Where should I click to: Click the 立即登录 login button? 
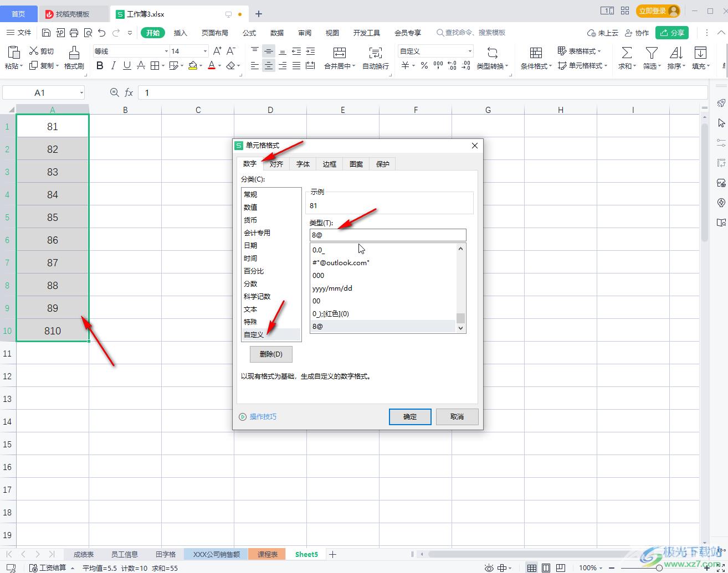(658, 11)
